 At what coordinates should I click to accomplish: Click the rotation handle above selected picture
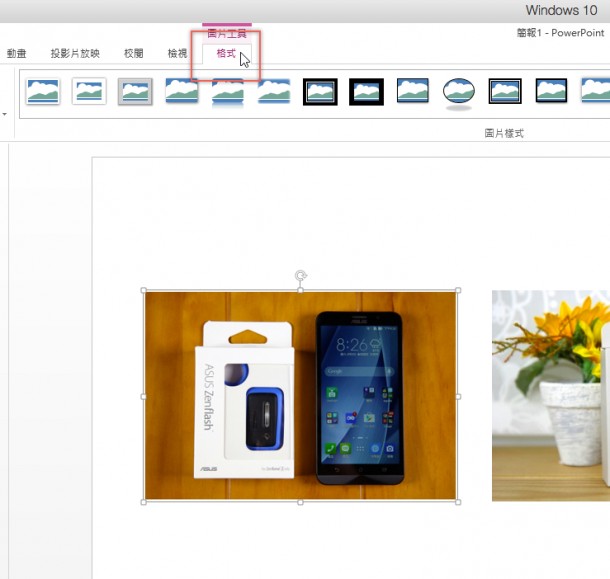[300, 276]
